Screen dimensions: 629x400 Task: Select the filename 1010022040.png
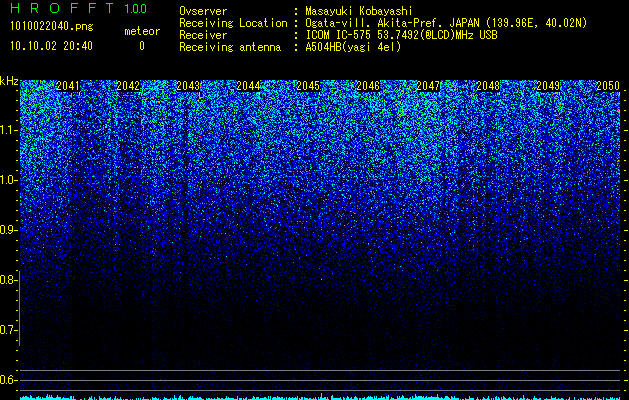52,26
